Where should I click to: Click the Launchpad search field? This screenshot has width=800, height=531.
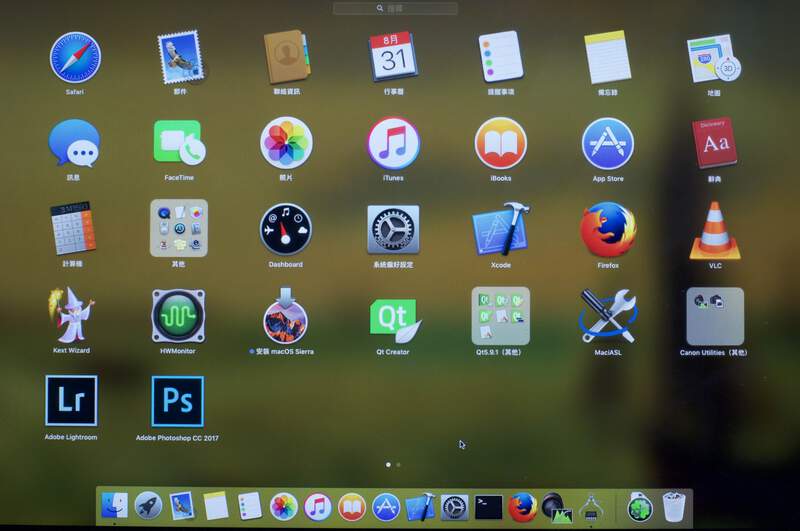[x=395, y=9]
